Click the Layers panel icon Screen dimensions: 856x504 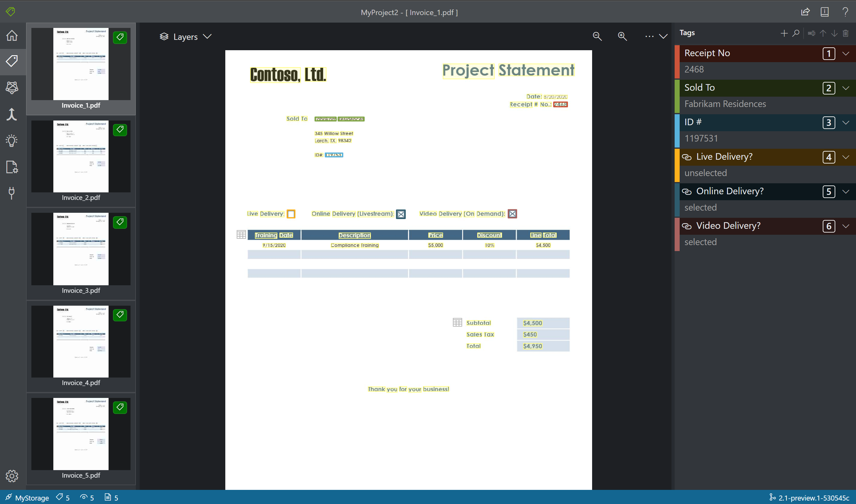click(x=164, y=36)
